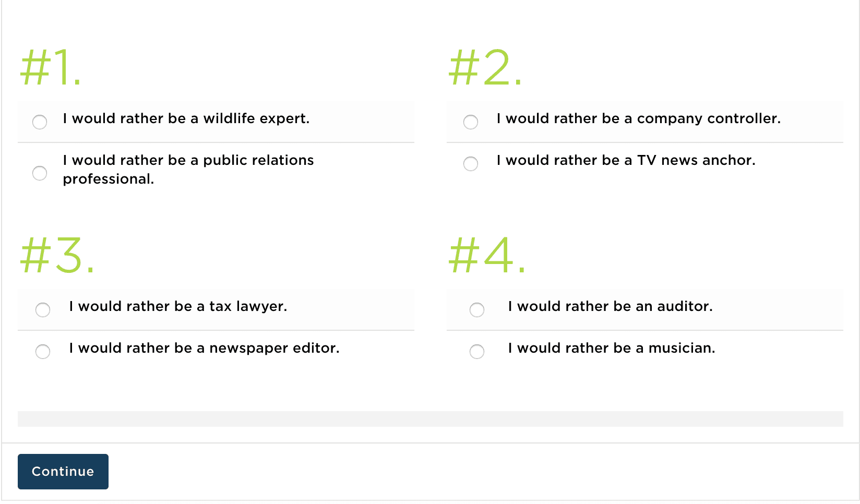
Task: Select the tax lawyer radio button
Action: pos(43,310)
